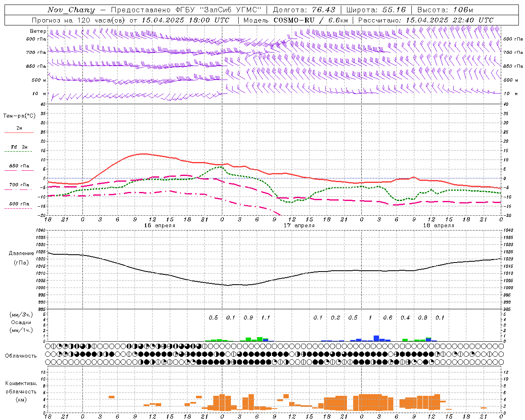The image size is (525, 420).
Task: Click the Долгота: 76.43 longitude field
Action: coord(304,10)
